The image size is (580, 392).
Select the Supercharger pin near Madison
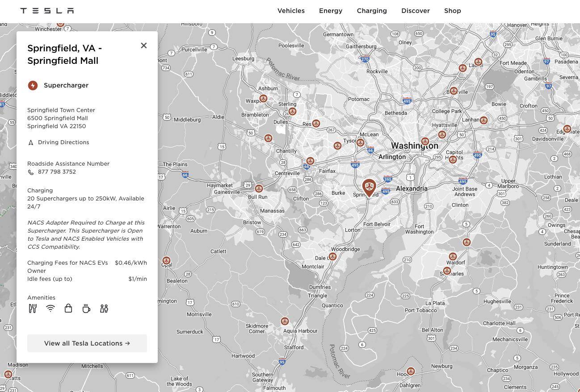[8, 375]
